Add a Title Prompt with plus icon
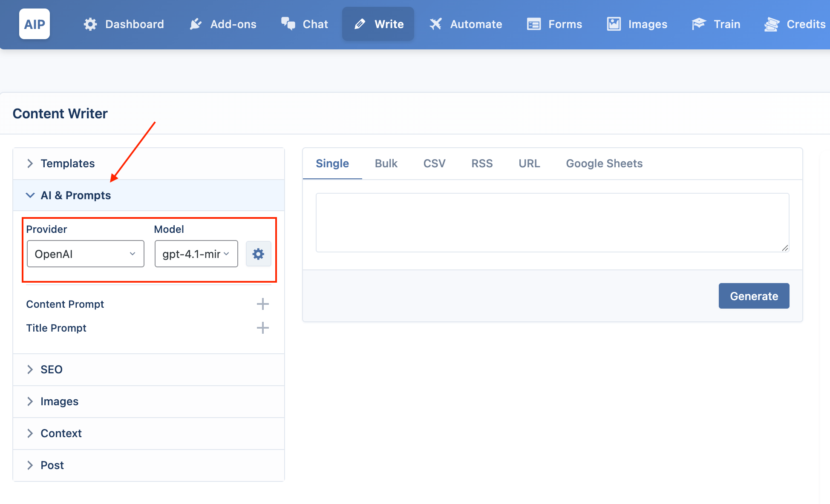The height and width of the screenshot is (504, 830). 263,328
